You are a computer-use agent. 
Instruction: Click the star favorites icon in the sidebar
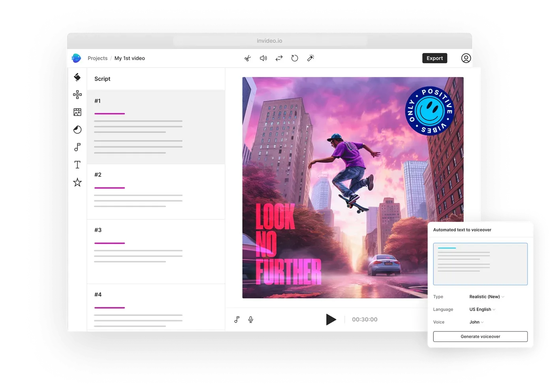pos(77,182)
